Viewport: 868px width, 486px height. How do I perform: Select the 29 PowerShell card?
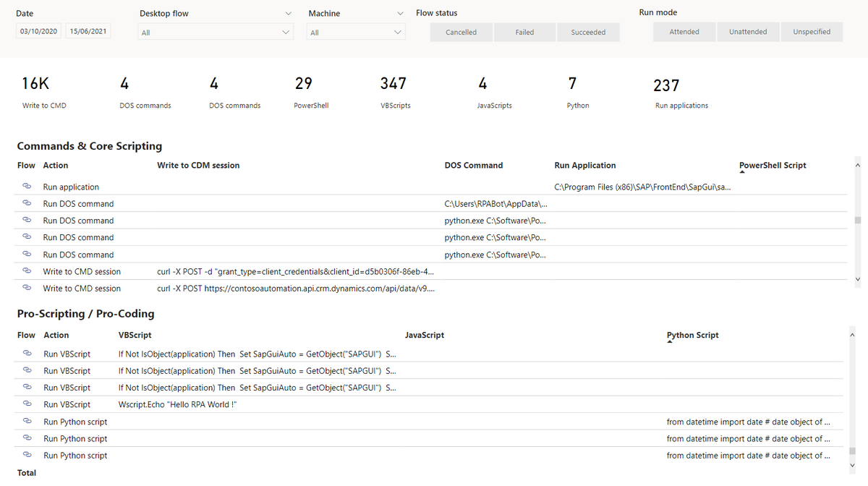tap(312, 93)
